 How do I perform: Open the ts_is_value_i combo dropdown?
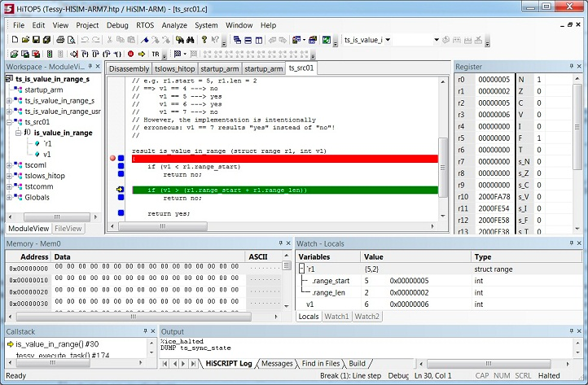coord(388,40)
